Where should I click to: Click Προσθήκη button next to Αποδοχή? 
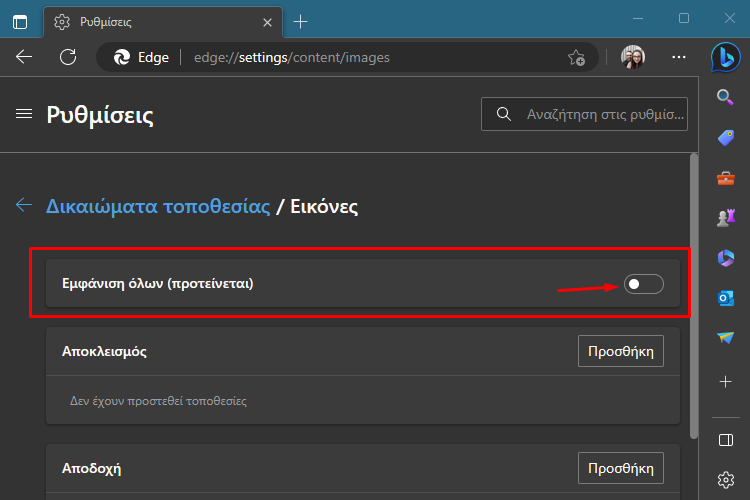(620, 468)
